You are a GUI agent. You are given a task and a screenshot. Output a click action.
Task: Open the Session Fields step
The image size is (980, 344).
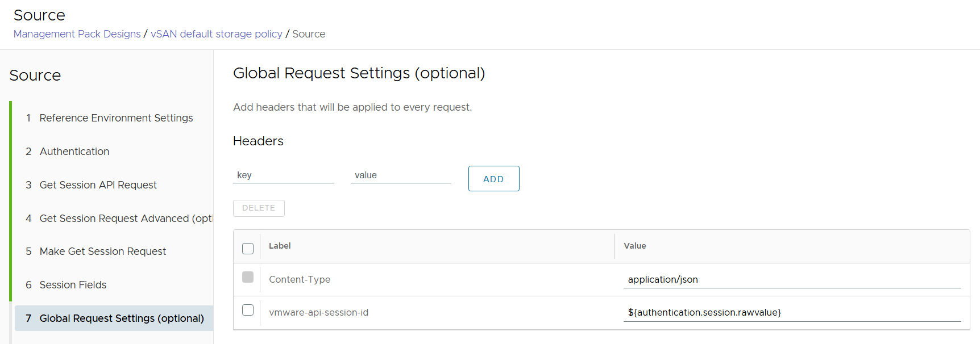pos(73,285)
